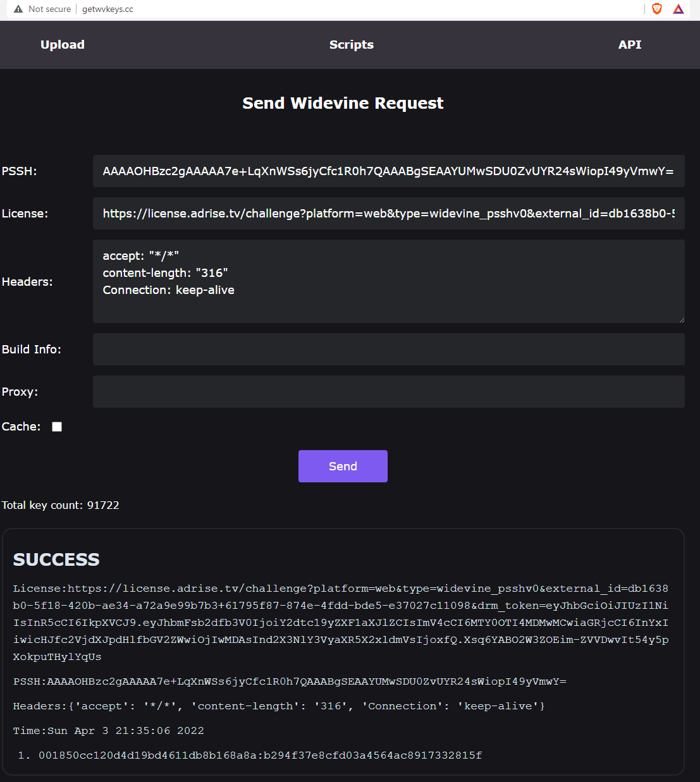Go to the Scripts navigation item
This screenshot has height=782, width=700.
(x=351, y=45)
